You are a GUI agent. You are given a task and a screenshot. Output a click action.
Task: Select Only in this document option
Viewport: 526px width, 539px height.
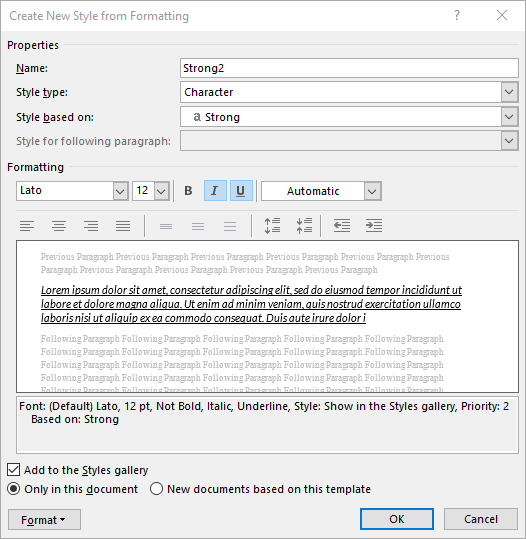tap(14, 489)
